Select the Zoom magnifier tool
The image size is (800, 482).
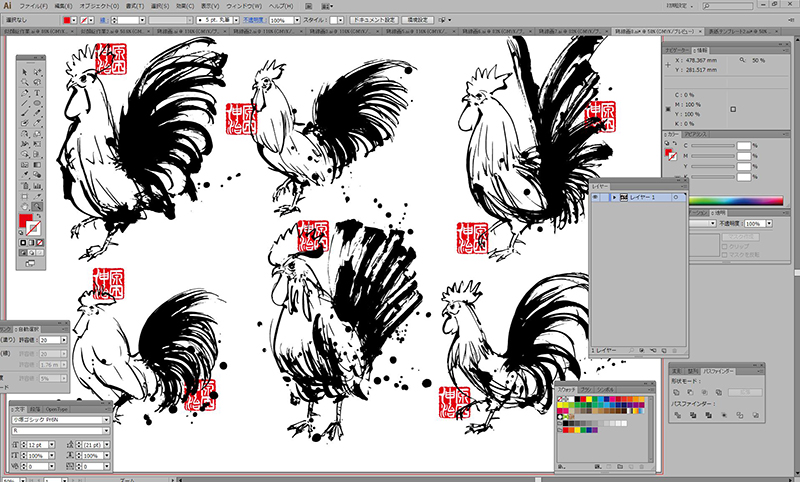[x=37, y=206]
